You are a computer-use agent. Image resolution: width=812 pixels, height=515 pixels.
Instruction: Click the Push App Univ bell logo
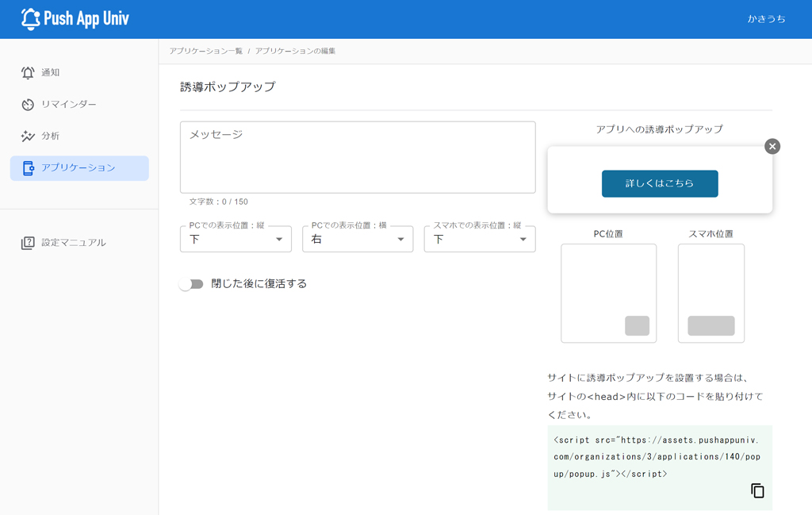pos(31,19)
